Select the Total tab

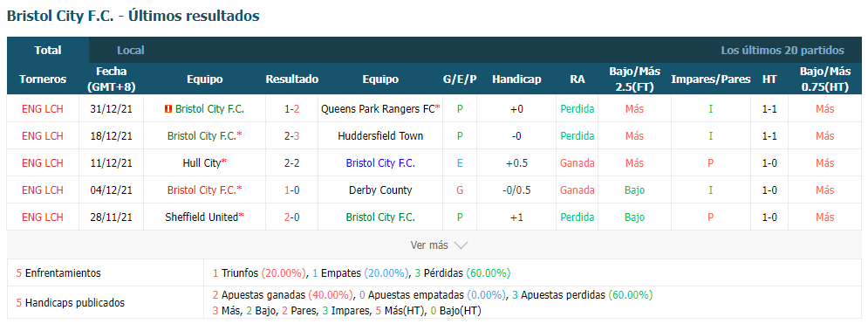coord(48,51)
